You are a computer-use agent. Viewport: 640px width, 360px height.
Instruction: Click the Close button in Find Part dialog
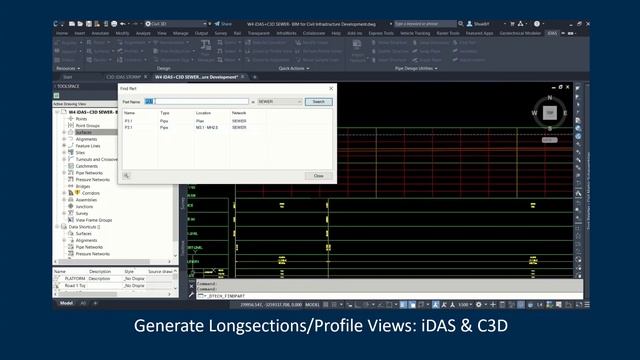point(318,176)
